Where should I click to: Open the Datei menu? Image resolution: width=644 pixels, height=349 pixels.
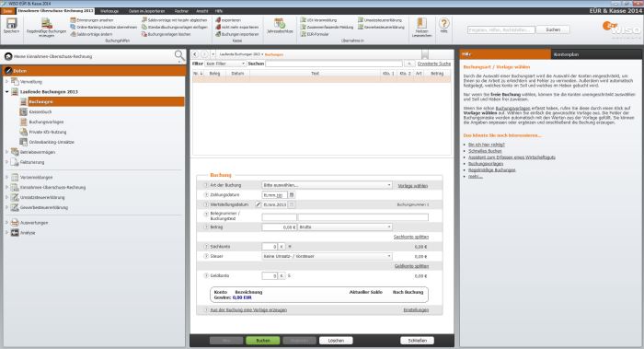click(7, 11)
